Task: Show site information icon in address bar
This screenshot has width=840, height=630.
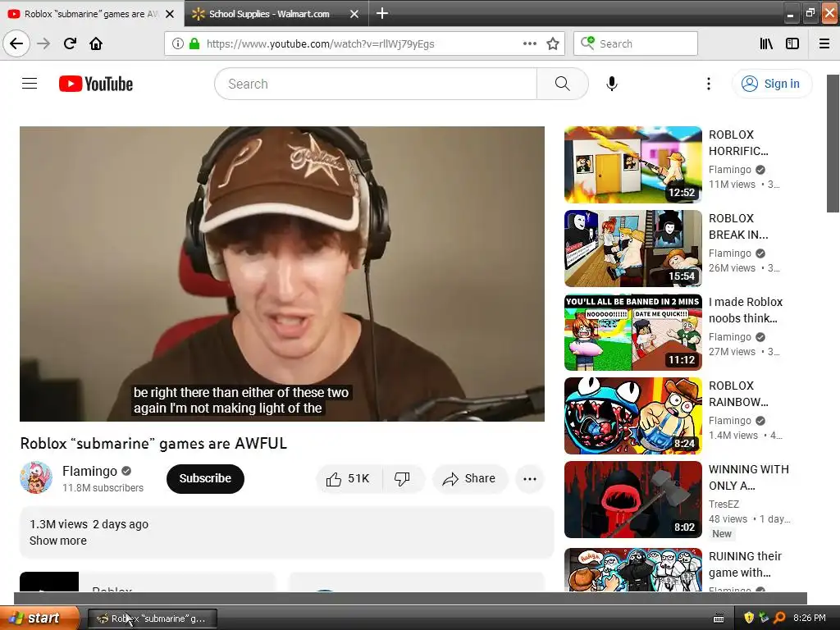Action: [x=177, y=43]
